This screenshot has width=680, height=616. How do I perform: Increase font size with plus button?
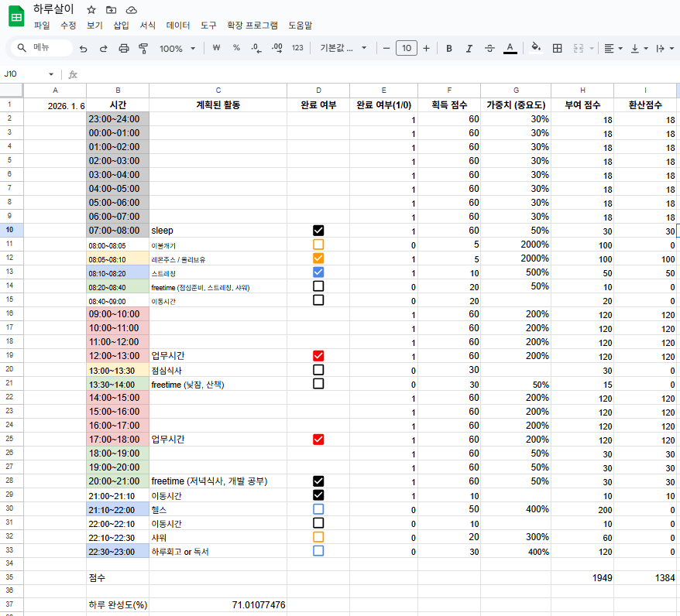pyautogui.click(x=426, y=48)
